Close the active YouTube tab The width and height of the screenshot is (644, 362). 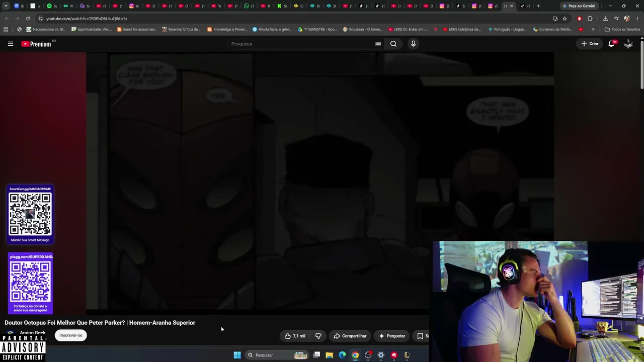(x=512, y=6)
